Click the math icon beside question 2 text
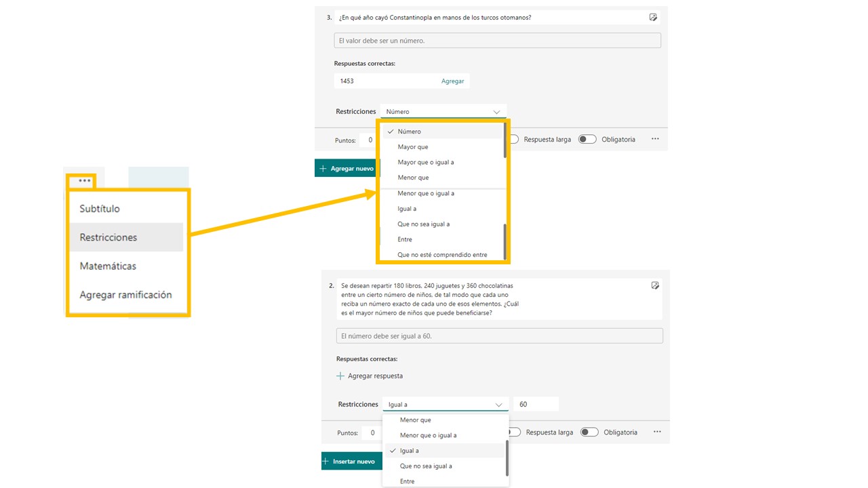The height and width of the screenshot is (488, 868). [655, 286]
